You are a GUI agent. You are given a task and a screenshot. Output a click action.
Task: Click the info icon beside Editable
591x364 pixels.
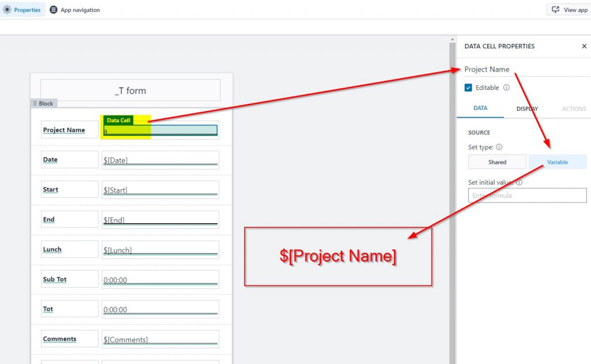click(x=506, y=88)
